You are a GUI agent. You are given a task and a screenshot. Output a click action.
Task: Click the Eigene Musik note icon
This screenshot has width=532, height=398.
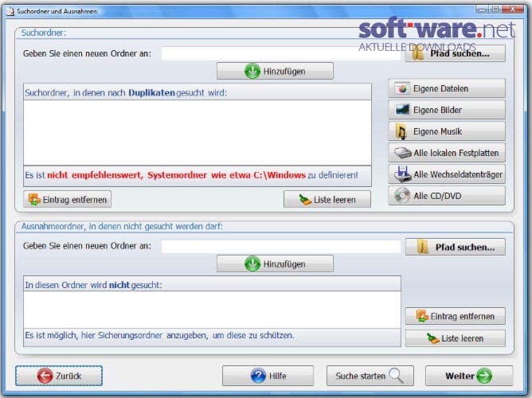[x=401, y=131]
